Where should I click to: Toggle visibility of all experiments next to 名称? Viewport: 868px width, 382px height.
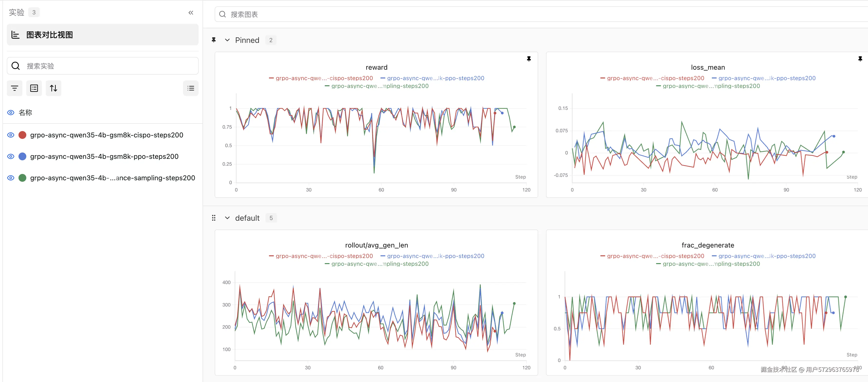coord(11,113)
